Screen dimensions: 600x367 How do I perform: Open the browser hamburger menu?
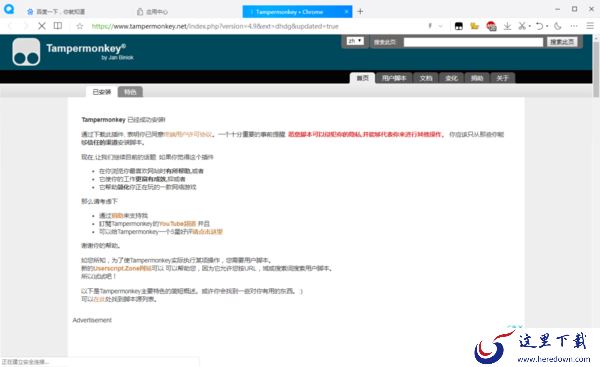click(x=590, y=26)
